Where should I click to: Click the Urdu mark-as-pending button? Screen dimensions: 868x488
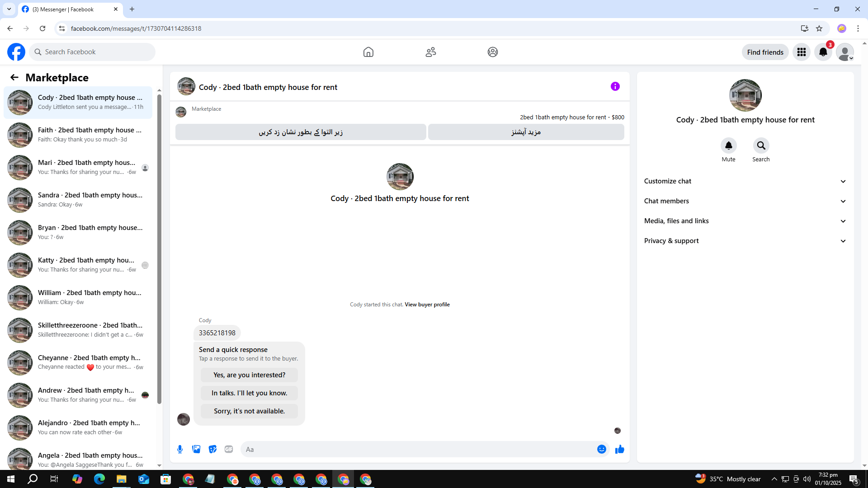click(301, 132)
